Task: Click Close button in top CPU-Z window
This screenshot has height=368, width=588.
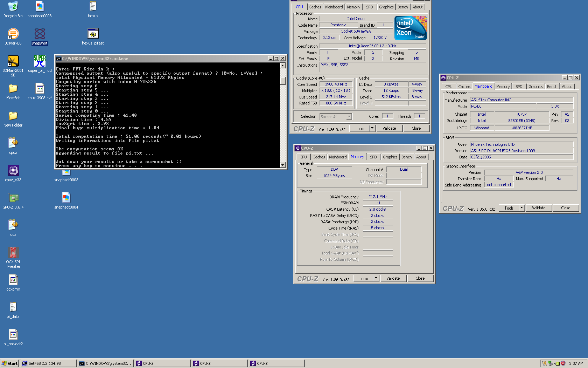Action: (416, 128)
